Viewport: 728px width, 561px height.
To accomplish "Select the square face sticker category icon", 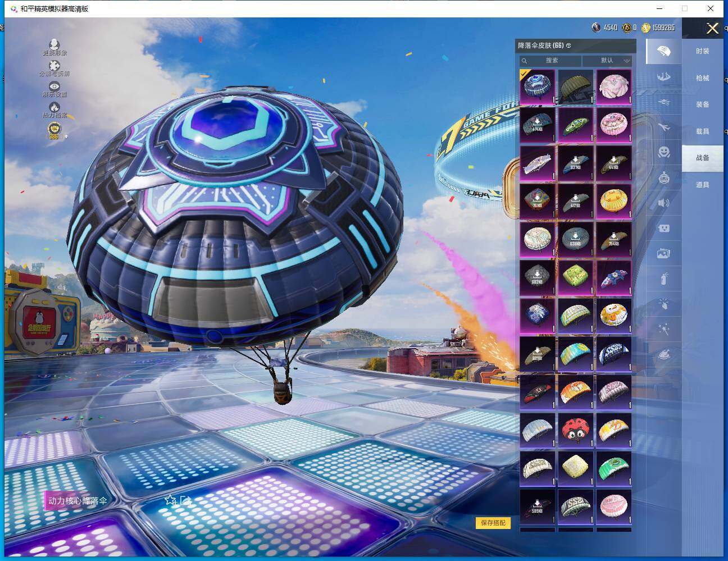I will (x=663, y=228).
